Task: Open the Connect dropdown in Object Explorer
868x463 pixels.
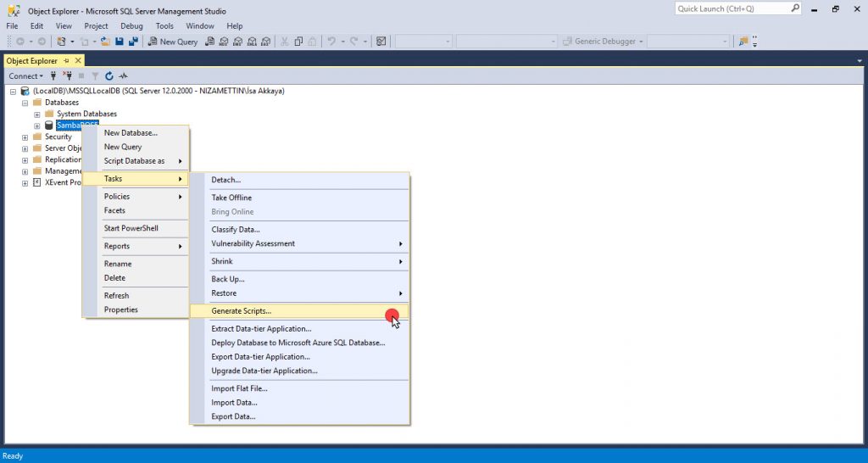Action: pyautogui.click(x=25, y=75)
